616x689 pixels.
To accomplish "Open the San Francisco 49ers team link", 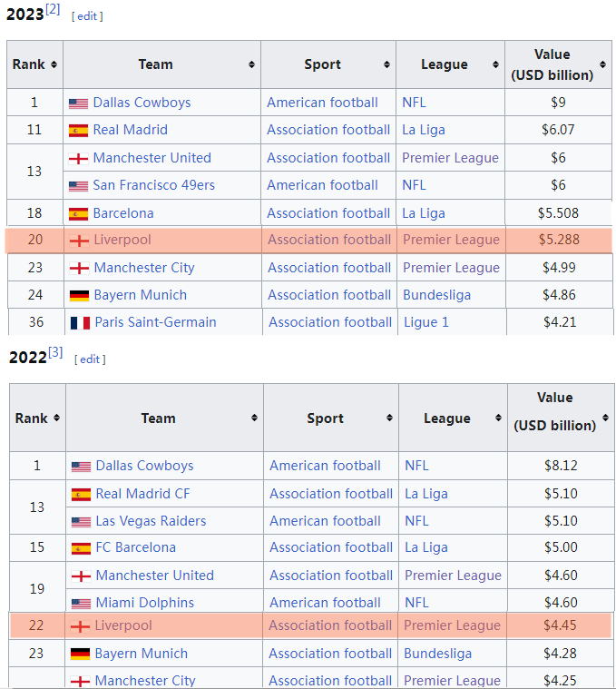I will pos(153,185).
